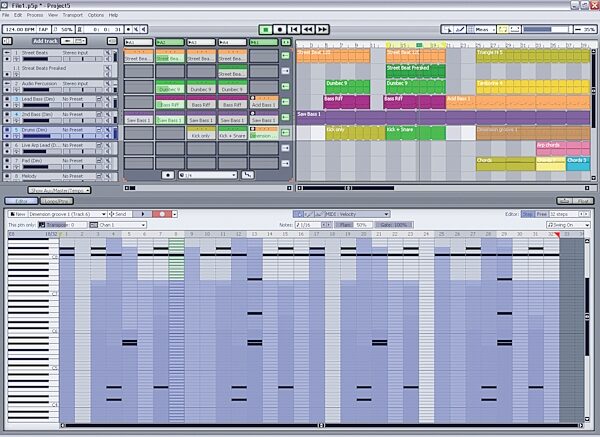Select the Acid Bass 1 groove cell
The height and width of the screenshot is (437, 600).
264,102
